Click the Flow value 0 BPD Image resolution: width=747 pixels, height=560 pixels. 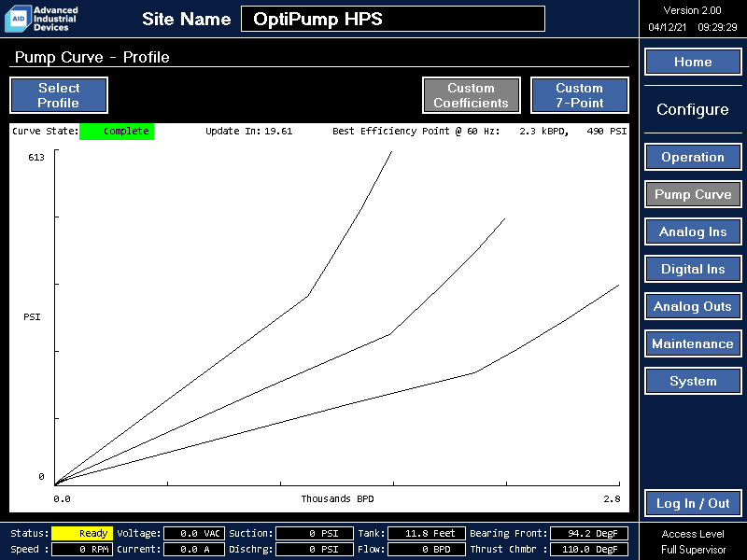427,549
